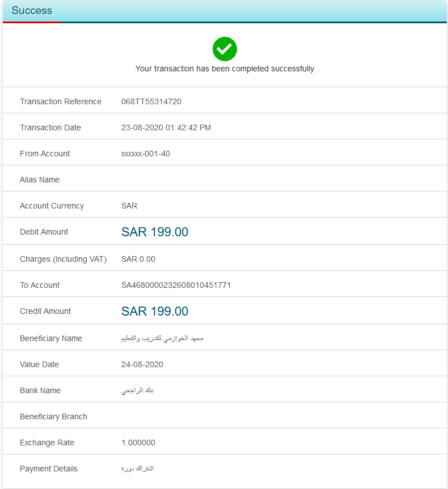The height and width of the screenshot is (489, 448).
Task: Select the To Account IBAN number
Action: 176,285
